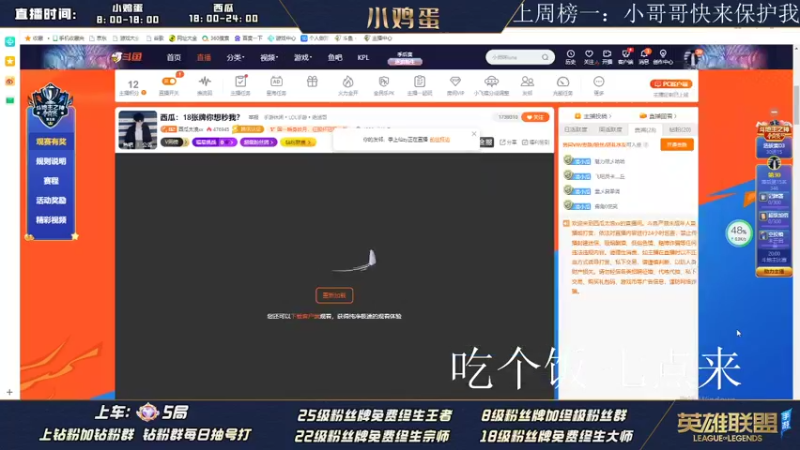Click the Douyu logo
The height and width of the screenshot is (450, 800).
click(x=127, y=57)
